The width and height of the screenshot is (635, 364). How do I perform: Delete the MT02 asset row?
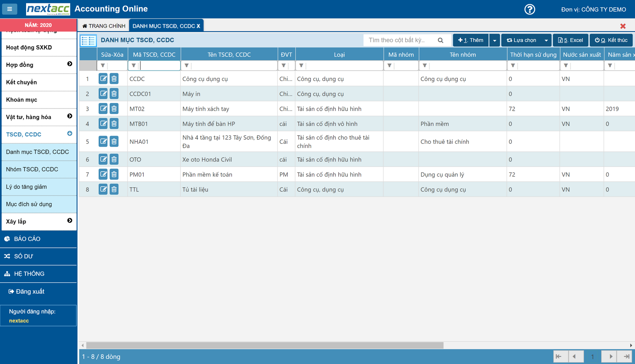click(x=114, y=109)
